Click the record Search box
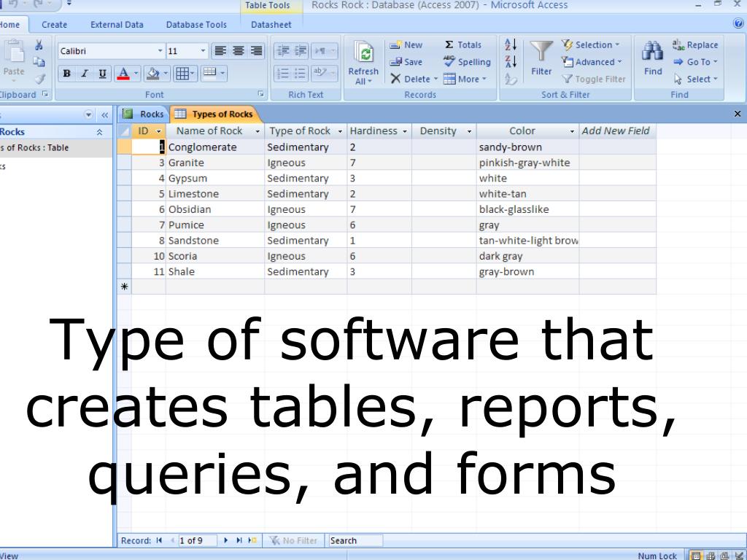Screen dimensions: 747x560 click(355, 540)
